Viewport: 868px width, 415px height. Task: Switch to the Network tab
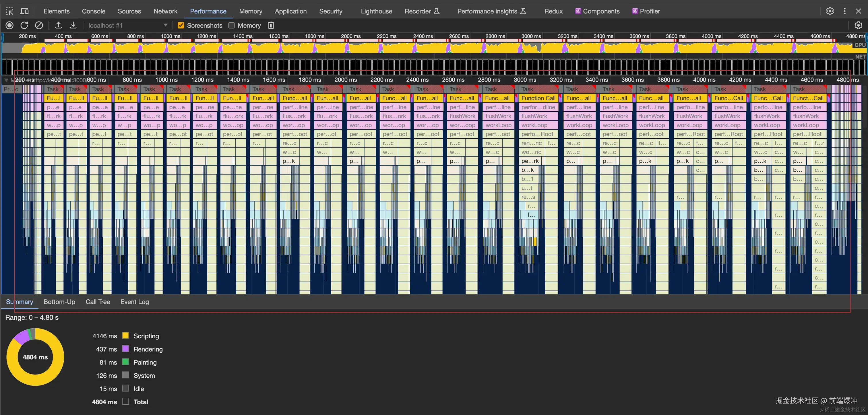[165, 11]
